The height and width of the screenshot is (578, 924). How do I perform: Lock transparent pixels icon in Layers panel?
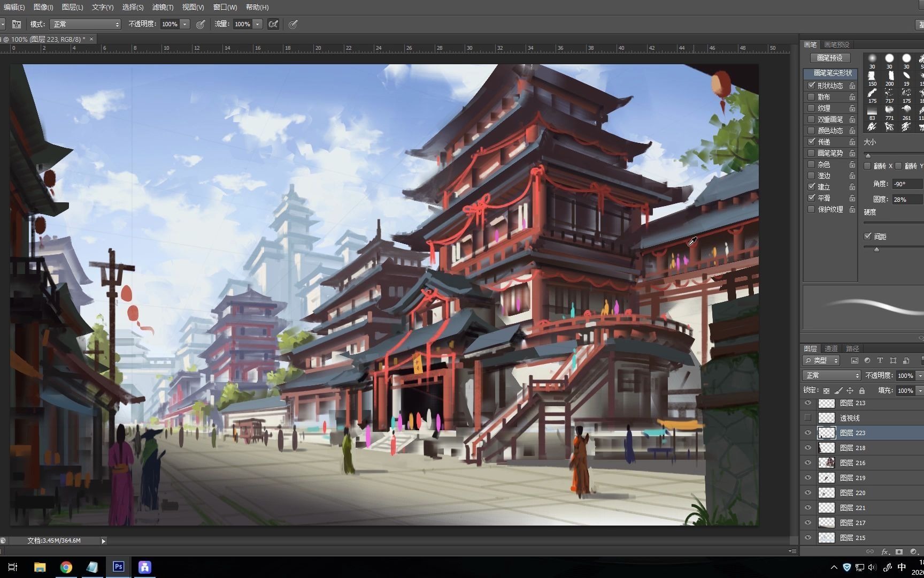pos(826,391)
